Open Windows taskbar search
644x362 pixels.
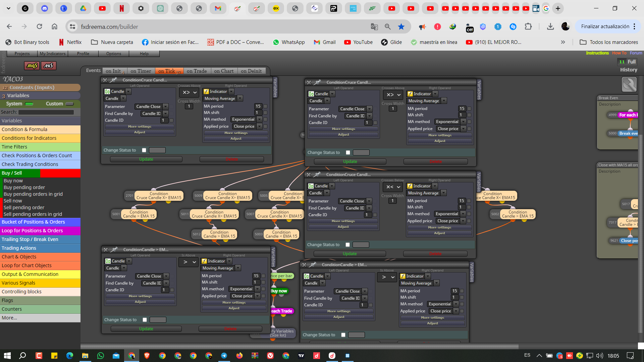22,356
